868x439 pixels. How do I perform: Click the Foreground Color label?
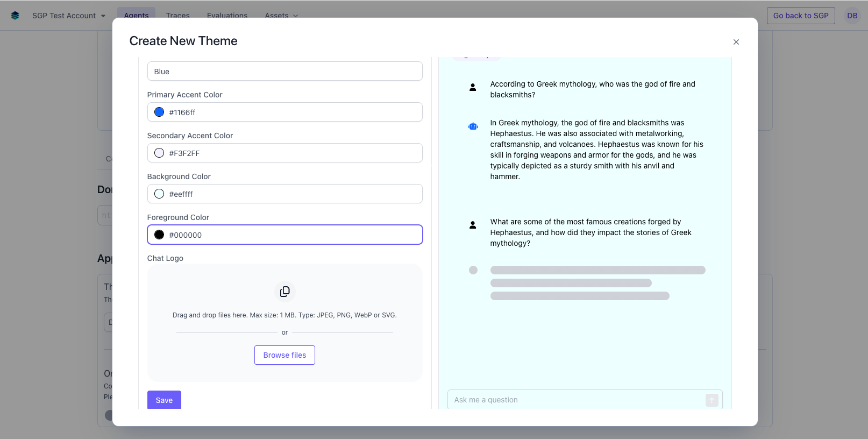pyautogui.click(x=178, y=217)
